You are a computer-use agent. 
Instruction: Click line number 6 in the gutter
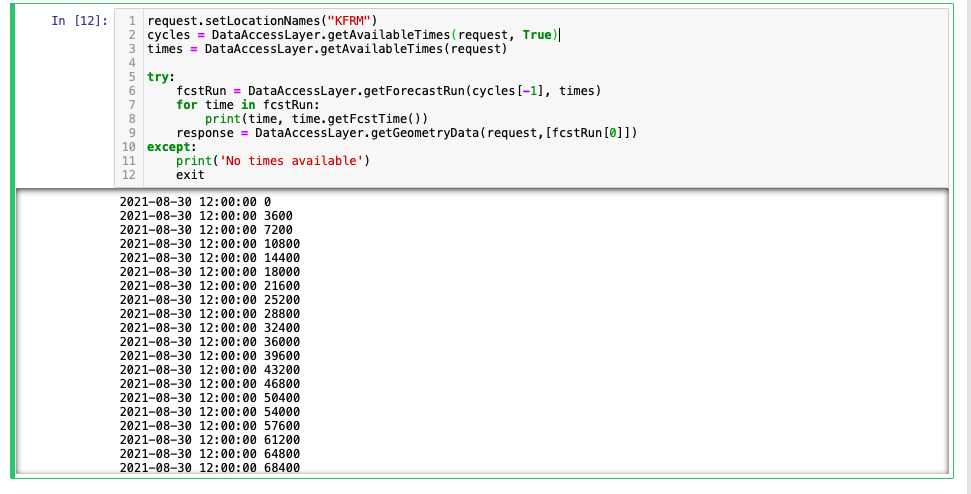(131, 91)
